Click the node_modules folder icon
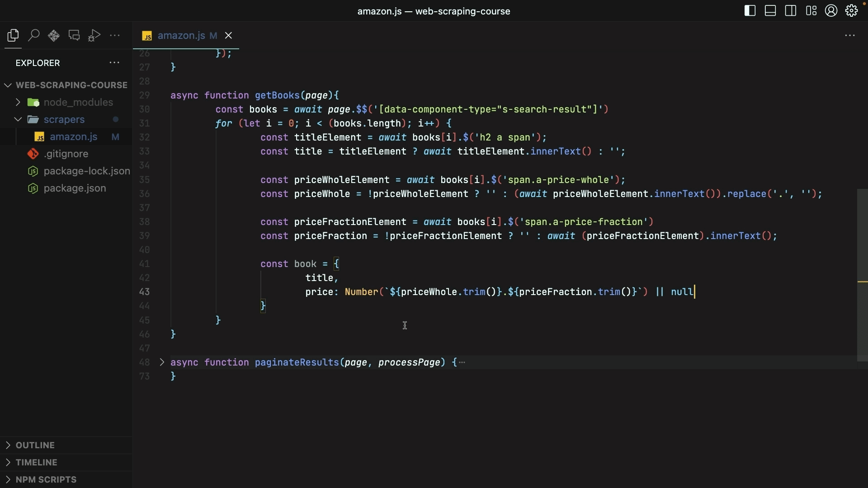 [33, 102]
